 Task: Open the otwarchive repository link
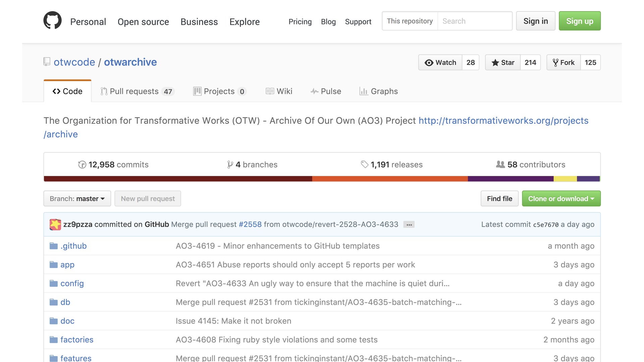coord(130,62)
